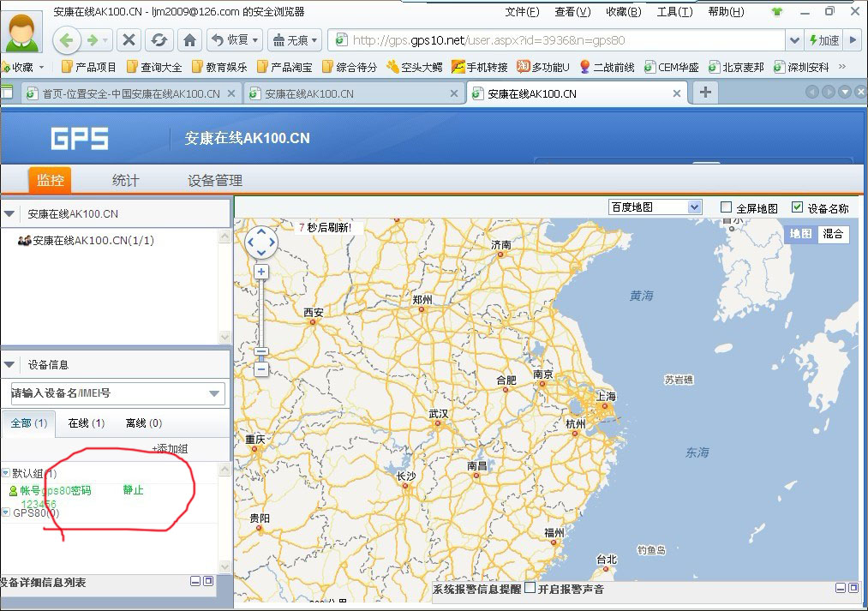868x611 pixels.
Task: Expand the GPS80(0) group
Action: pyautogui.click(x=5, y=512)
